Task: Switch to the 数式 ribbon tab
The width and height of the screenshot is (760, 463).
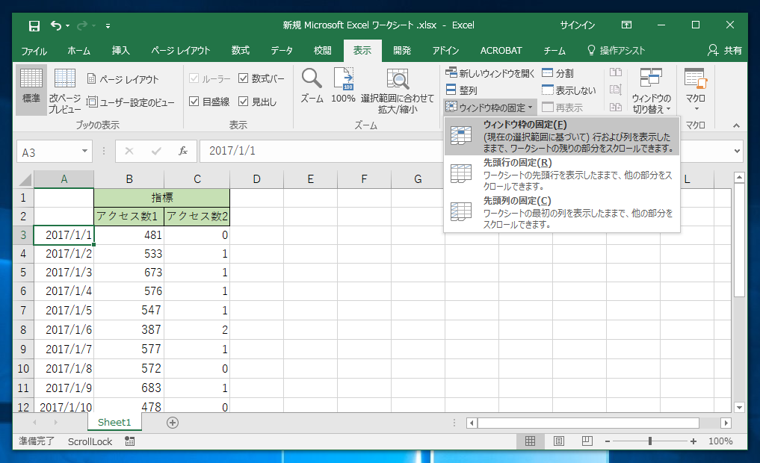Action: (240, 50)
